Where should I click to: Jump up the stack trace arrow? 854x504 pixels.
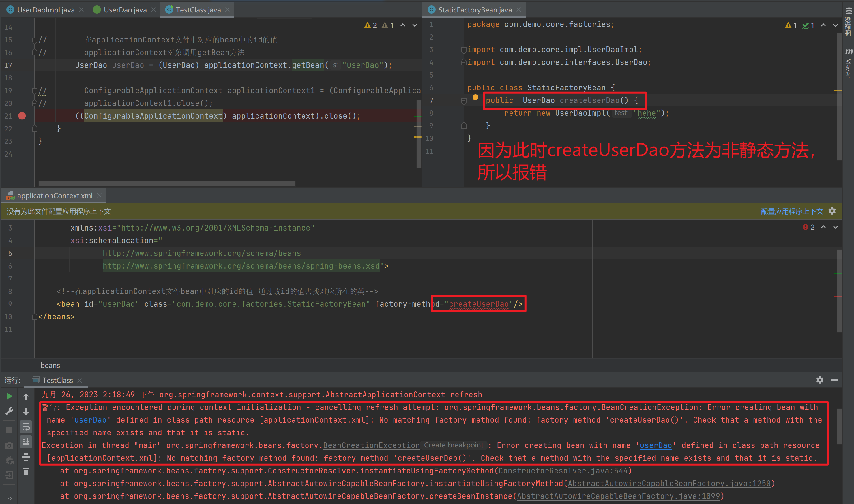tap(26, 396)
